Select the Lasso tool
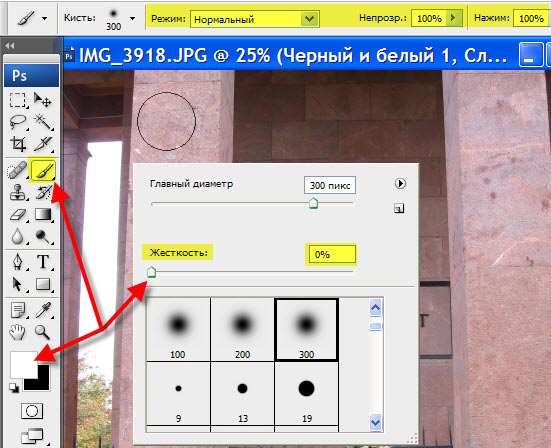 pos(18,122)
